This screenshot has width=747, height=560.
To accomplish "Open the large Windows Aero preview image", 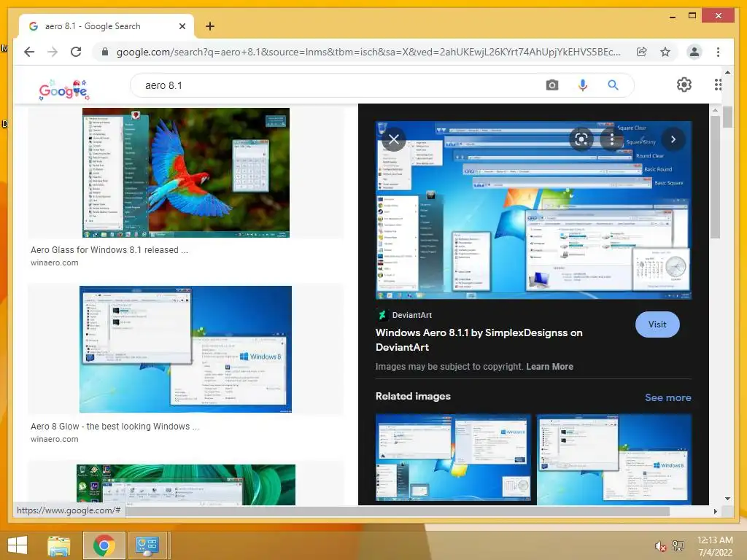I will [x=533, y=210].
